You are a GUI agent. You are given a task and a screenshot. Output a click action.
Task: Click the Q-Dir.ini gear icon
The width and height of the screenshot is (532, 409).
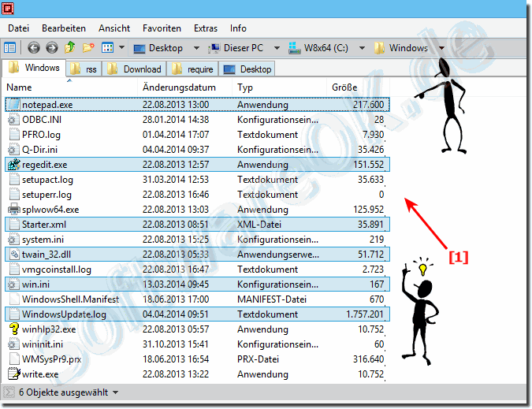click(13, 150)
